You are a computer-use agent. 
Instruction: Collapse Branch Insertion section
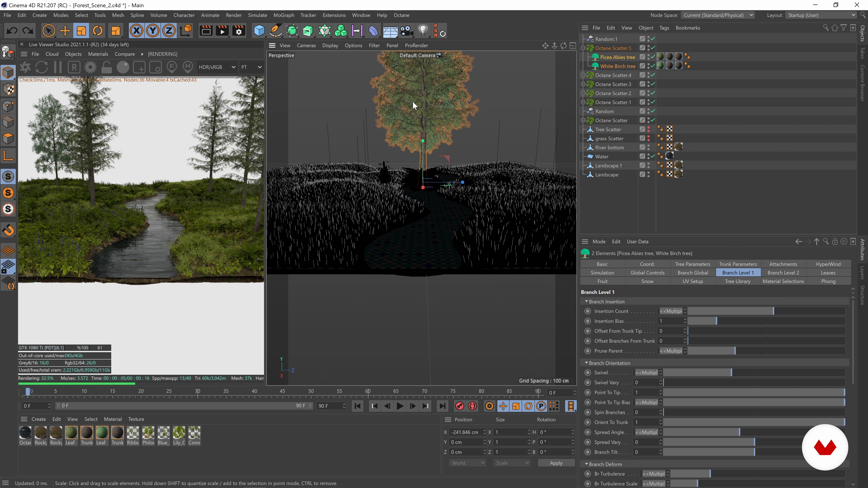pyautogui.click(x=586, y=301)
